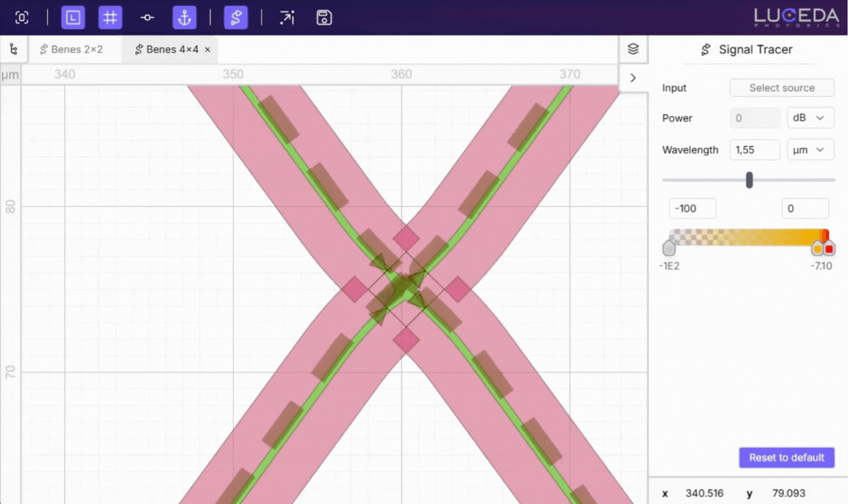Click the Signal Tracer panel title icon
Image resolution: width=848 pixels, height=504 pixels.
tap(706, 49)
